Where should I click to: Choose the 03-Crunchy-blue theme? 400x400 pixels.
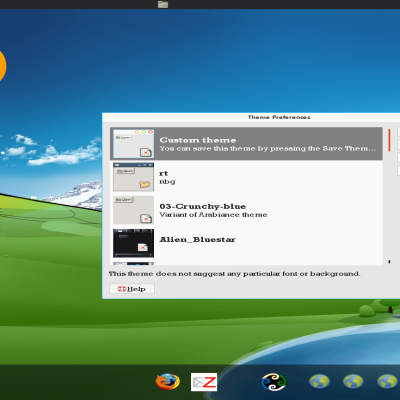point(246,210)
